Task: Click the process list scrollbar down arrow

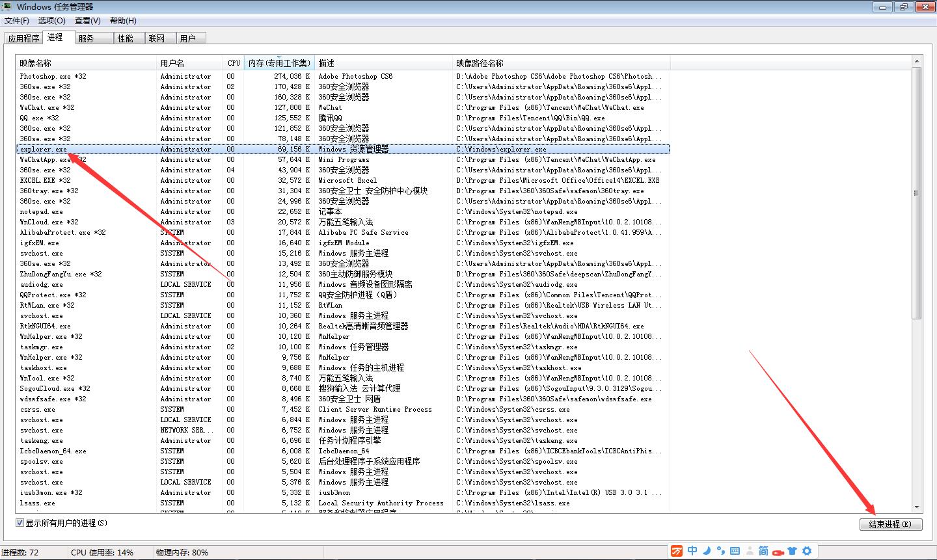Action: [917, 506]
